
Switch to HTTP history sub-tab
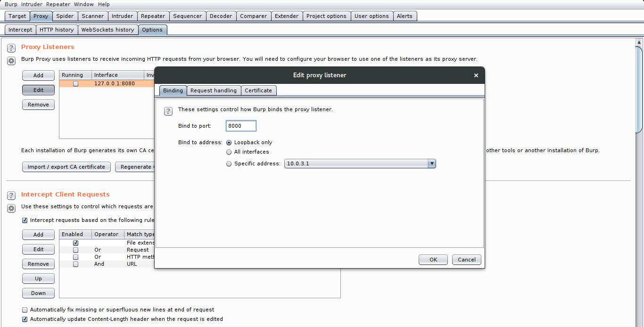pos(57,30)
